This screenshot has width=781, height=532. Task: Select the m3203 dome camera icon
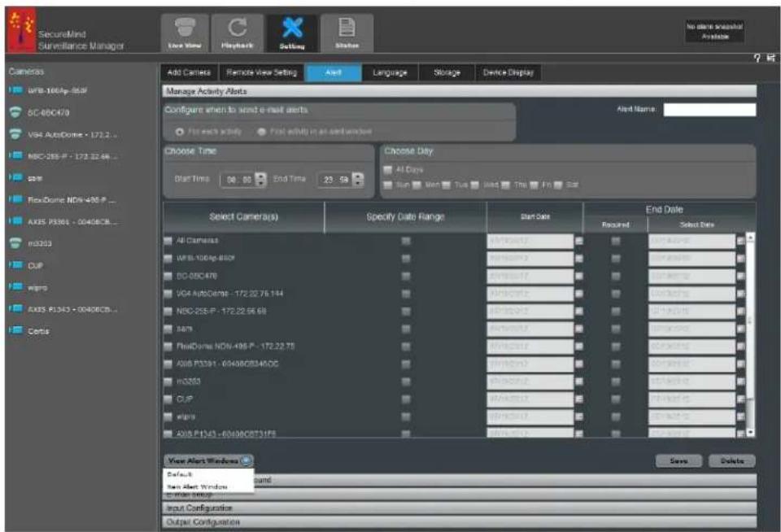pyautogui.click(x=16, y=243)
